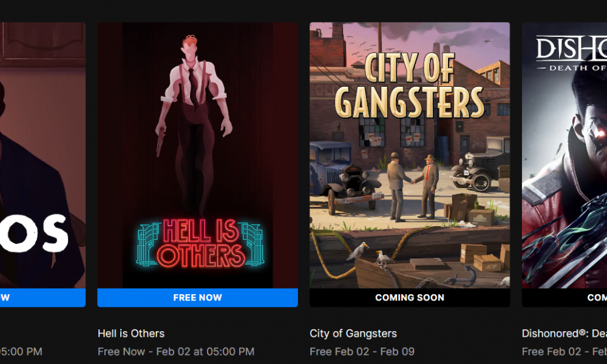Click the Dishonored logo text on cover
Image resolution: width=607 pixels, height=364 pixels.
pyautogui.click(x=571, y=53)
